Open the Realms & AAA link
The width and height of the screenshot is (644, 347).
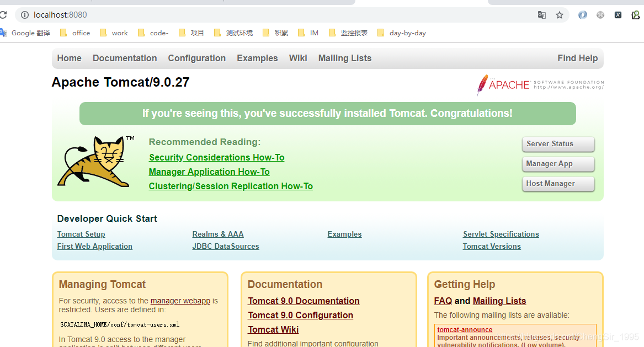[x=217, y=234]
